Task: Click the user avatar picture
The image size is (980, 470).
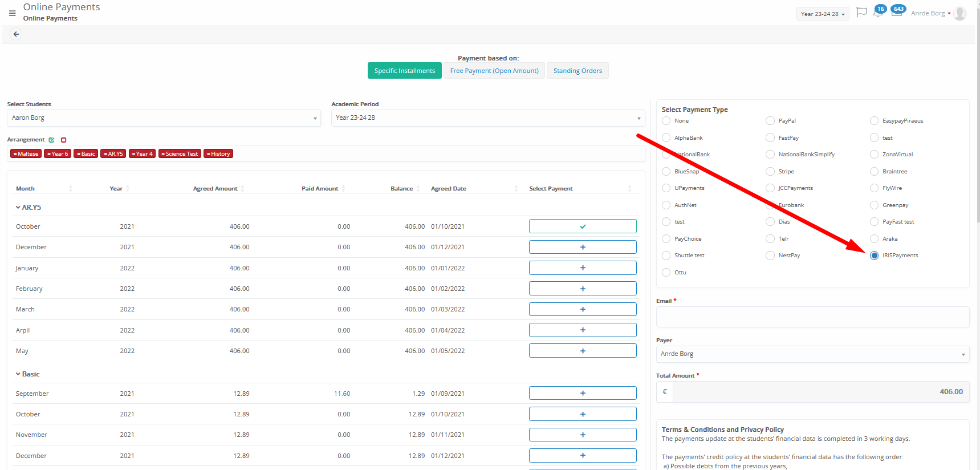Action: 960,13
